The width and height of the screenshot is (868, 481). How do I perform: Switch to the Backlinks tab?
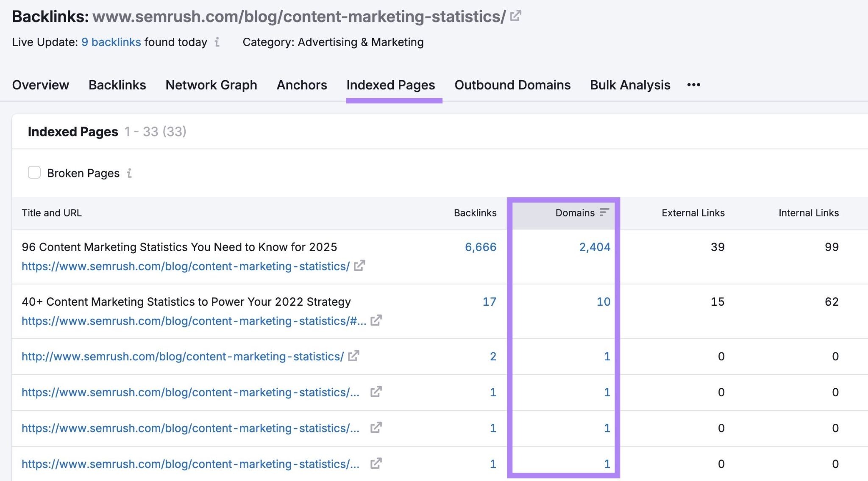117,85
